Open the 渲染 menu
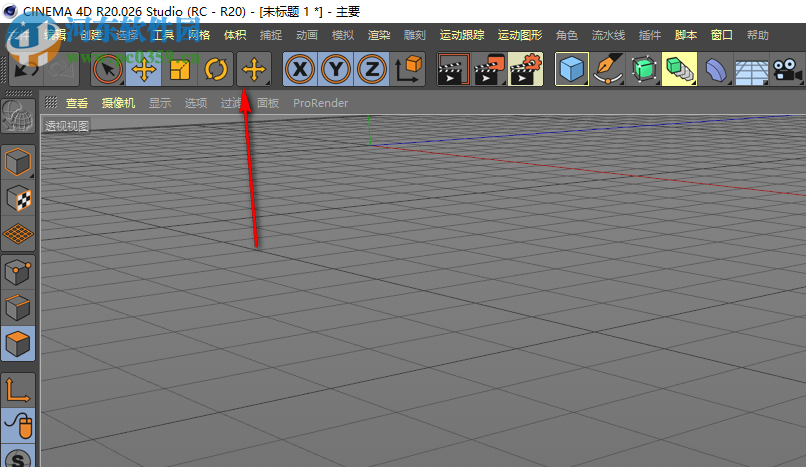 [379, 35]
